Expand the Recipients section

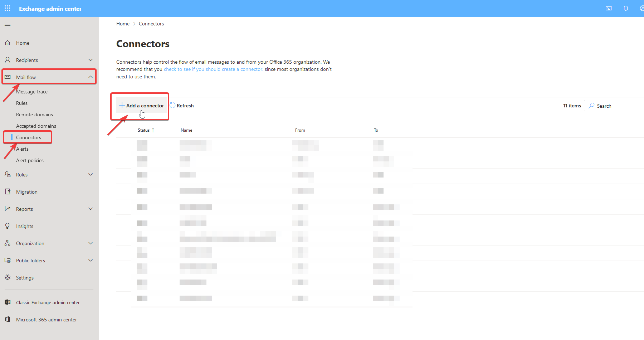pyautogui.click(x=91, y=60)
